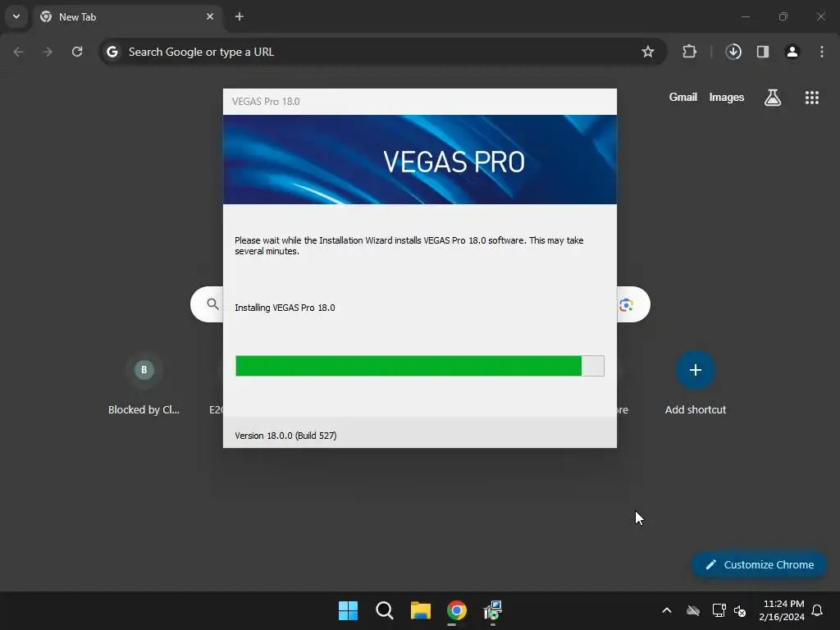Open the Google apps grid
This screenshot has width=840, height=630.
(811, 98)
